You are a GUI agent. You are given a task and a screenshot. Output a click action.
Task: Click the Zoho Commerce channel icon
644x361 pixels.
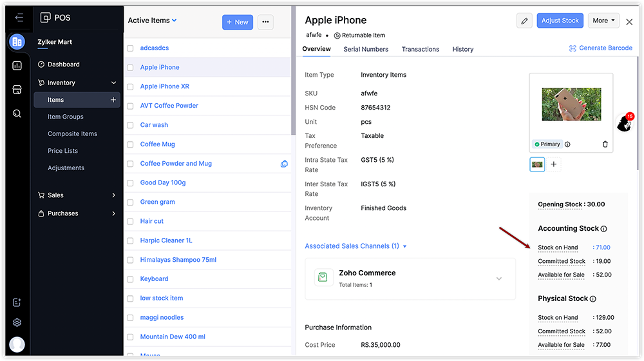323,277
